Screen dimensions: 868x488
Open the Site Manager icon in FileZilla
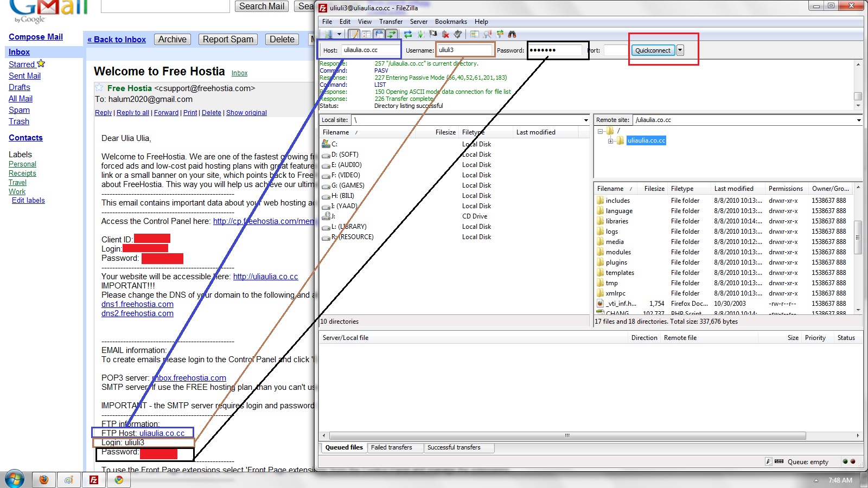(329, 34)
